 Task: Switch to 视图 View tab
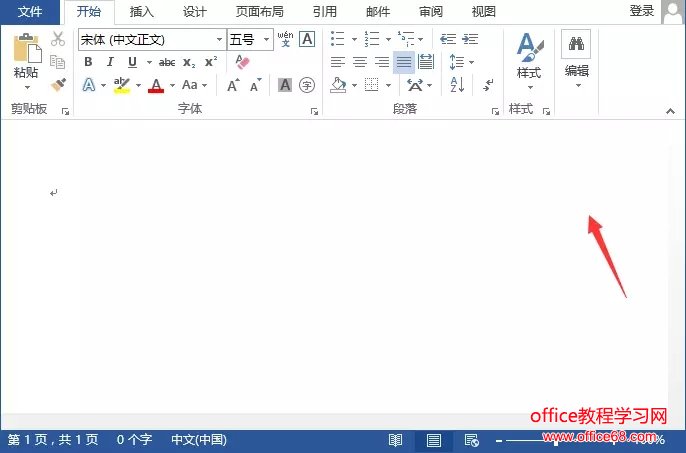tap(484, 11)
